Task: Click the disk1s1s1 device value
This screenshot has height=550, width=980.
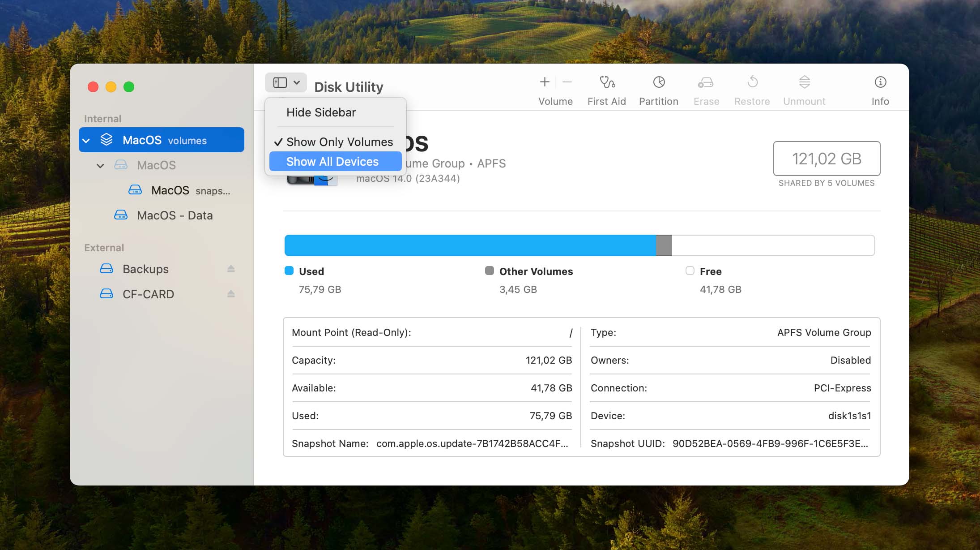Action: click(x=849, y=416)
